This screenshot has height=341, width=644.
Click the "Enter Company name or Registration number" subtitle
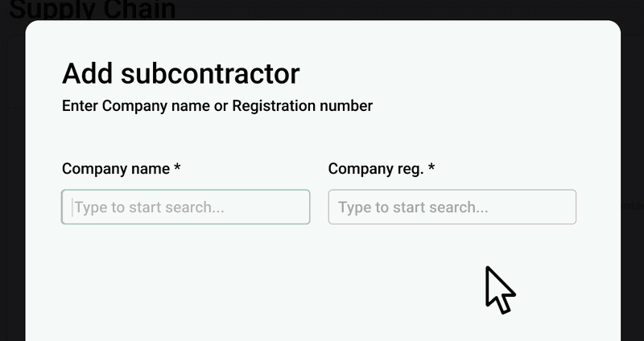pos(217,105)
